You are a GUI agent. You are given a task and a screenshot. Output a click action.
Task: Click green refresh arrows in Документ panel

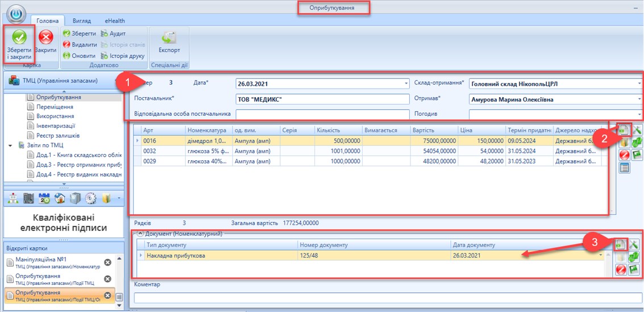(x=633, y=257)
